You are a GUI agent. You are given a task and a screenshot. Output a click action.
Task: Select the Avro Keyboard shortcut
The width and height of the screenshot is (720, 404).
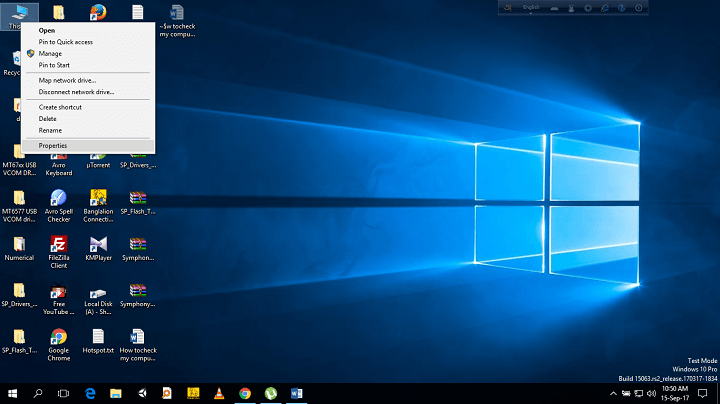pos(59,165)
